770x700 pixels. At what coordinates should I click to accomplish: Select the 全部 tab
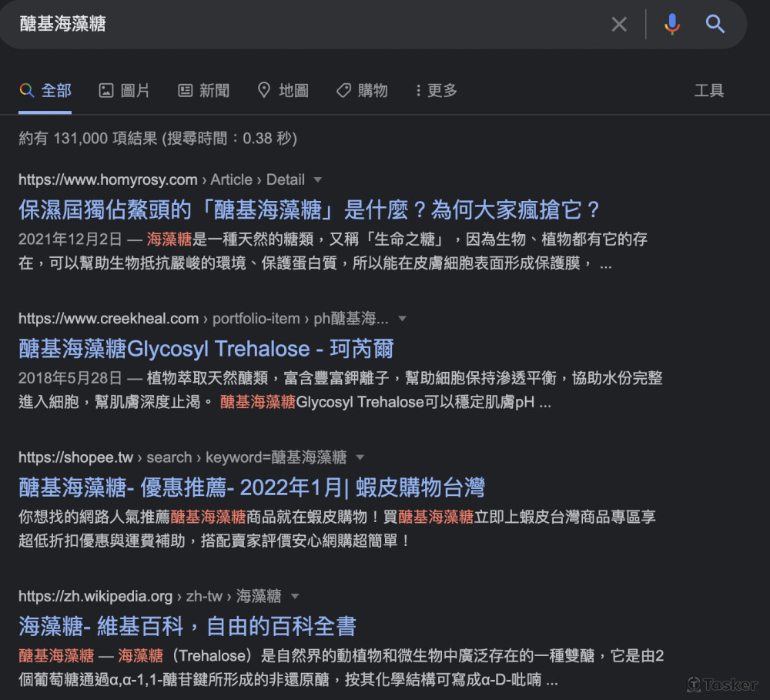point(45,90)
